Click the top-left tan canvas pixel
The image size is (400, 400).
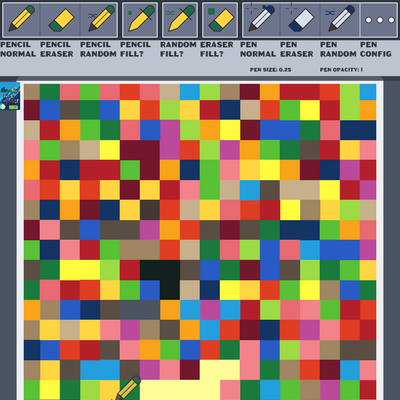32,92
